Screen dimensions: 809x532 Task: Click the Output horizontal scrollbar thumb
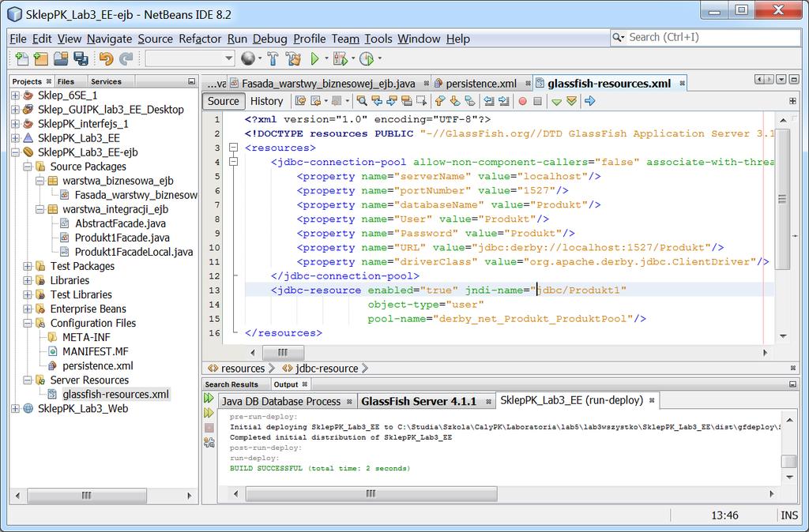[x=371, y=494]
